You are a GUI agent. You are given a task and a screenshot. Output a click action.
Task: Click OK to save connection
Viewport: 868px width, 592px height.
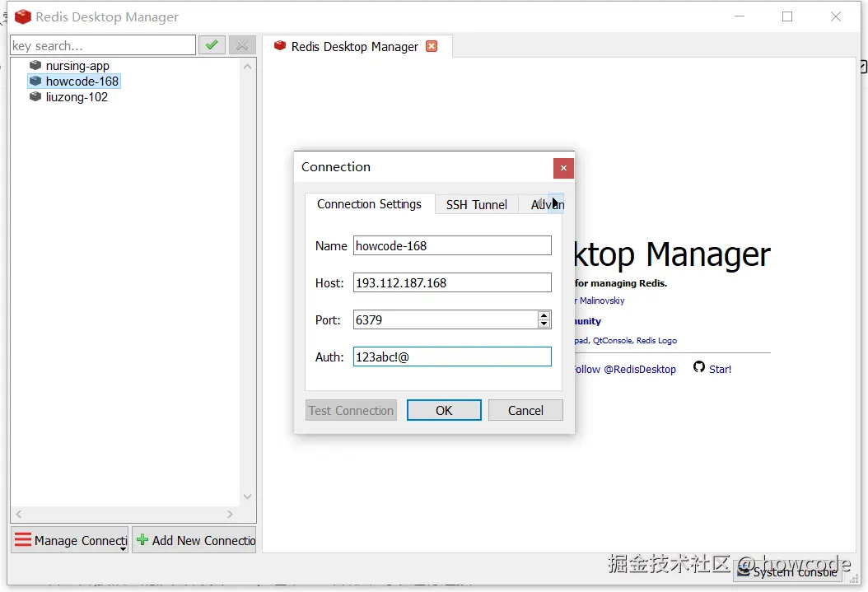pos(444,411)
